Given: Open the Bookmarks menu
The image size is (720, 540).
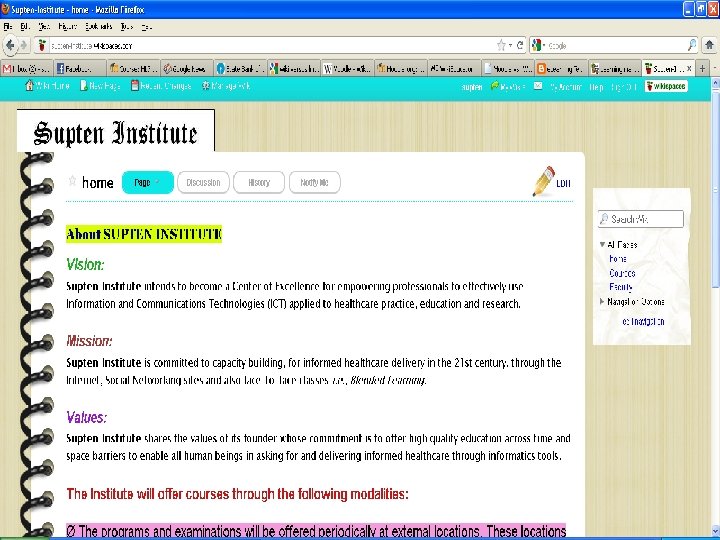Looking at the screenshot, I should click(x=99, y=27).
